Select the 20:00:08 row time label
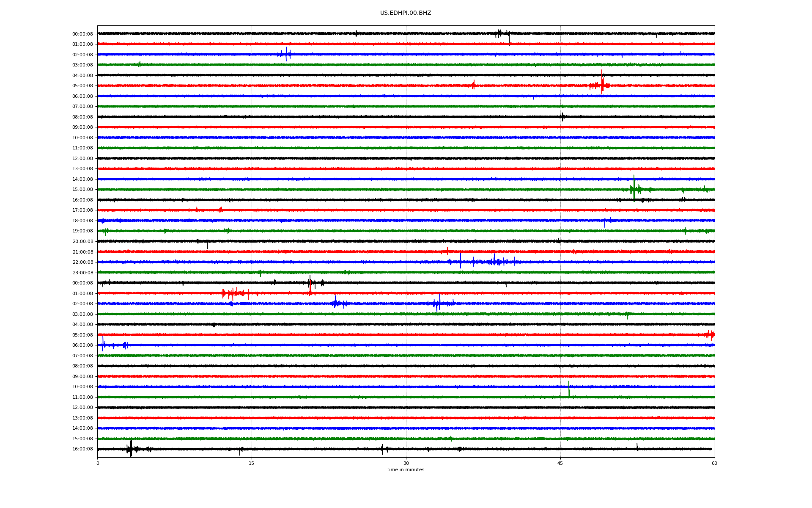The height and width of the screenshot is (508, 812). point(82,242)
